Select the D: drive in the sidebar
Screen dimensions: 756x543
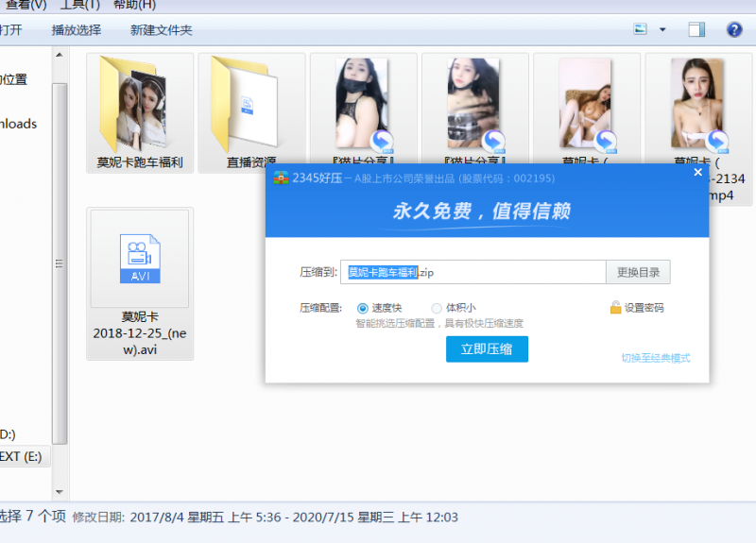pos(8,434)
